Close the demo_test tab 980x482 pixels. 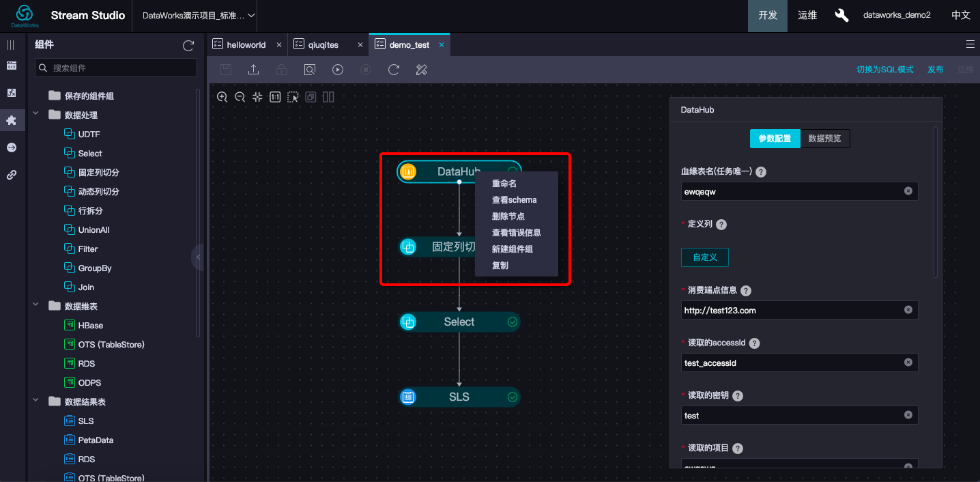442,45
